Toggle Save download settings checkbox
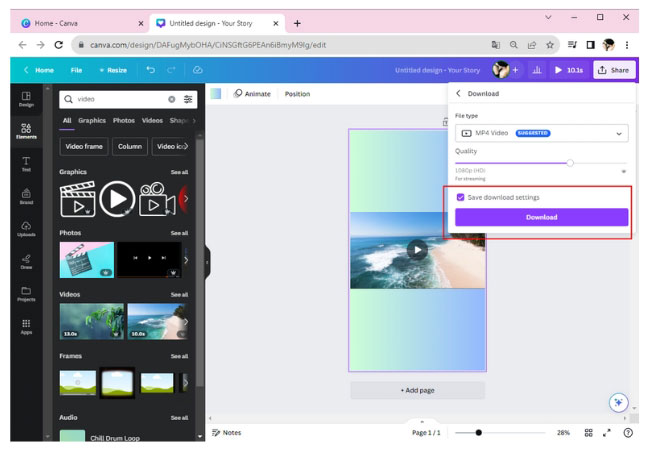This screenshot has height=450, width=650. (x=460, y=197)
